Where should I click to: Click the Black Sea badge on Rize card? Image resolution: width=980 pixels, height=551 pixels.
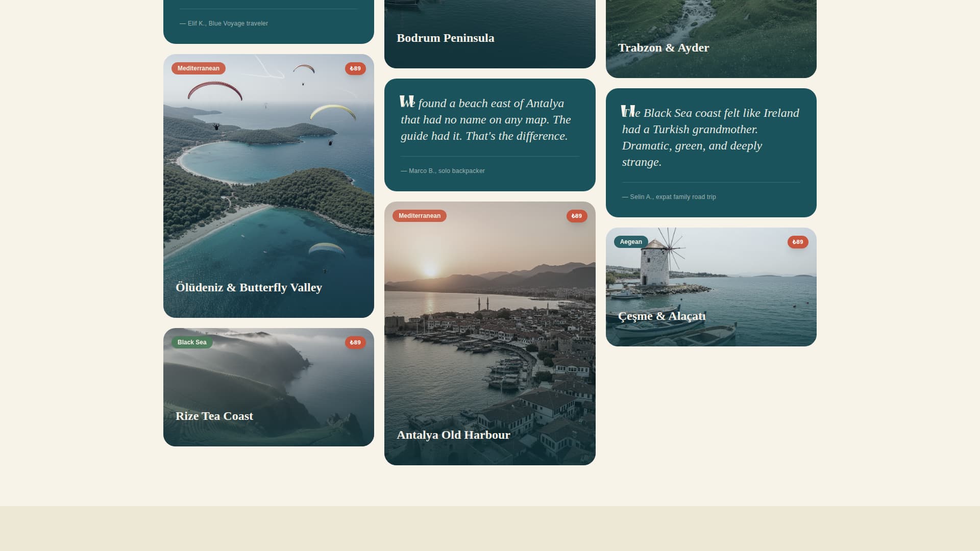click(x=192, y=342)
